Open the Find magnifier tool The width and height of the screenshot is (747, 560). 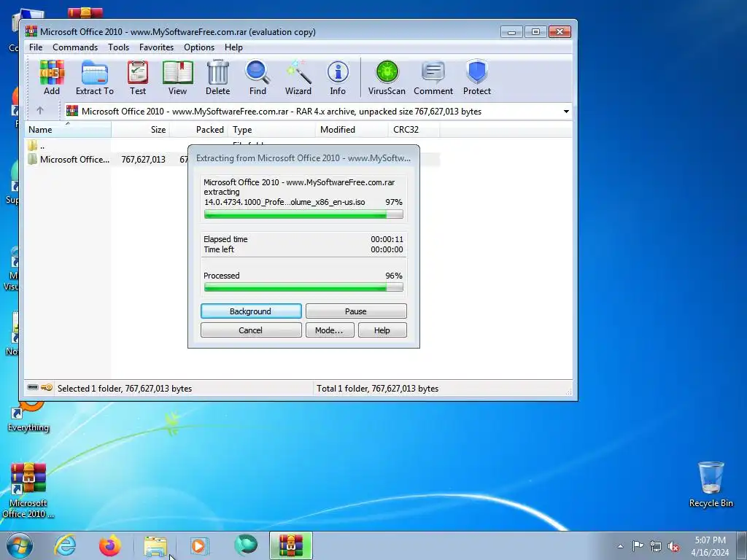point(258,77)
